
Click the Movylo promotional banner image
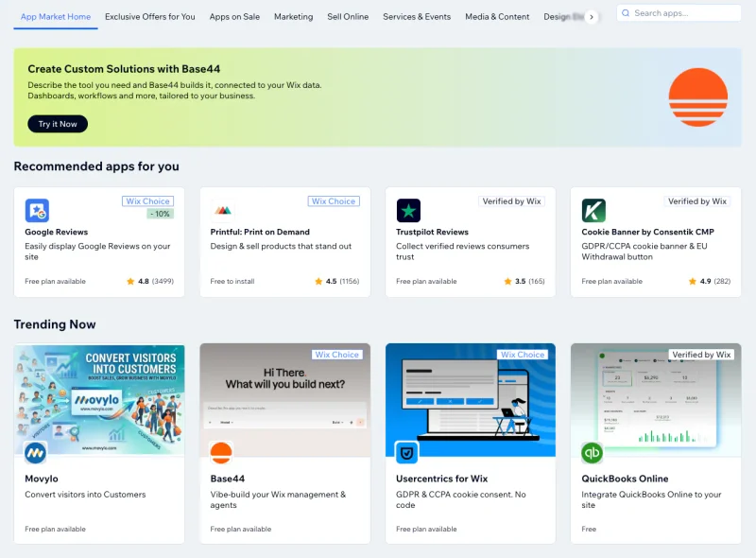[x=99, y=400]
